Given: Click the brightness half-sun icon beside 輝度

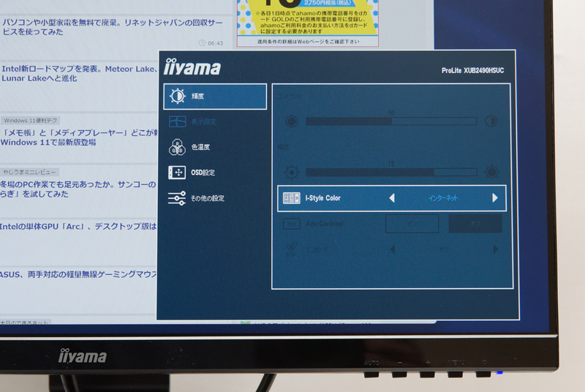Looking at the screenshot, I should tap(177, 97).
